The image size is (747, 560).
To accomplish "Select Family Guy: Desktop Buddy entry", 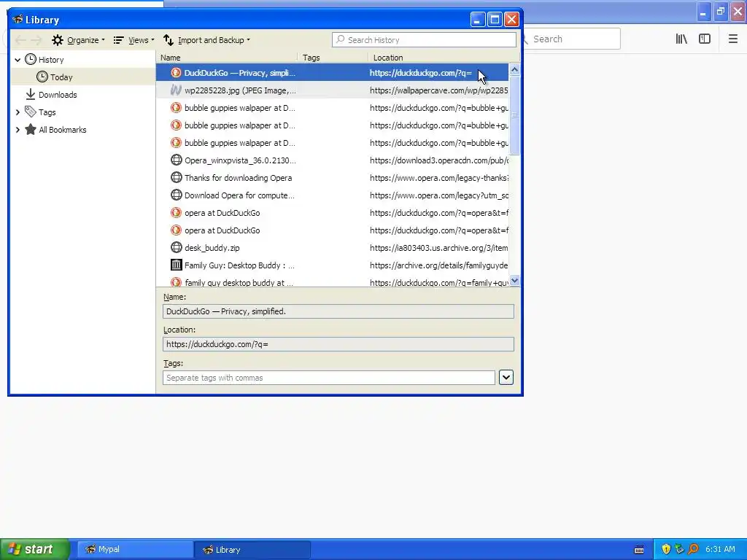I will pos(332,265).
